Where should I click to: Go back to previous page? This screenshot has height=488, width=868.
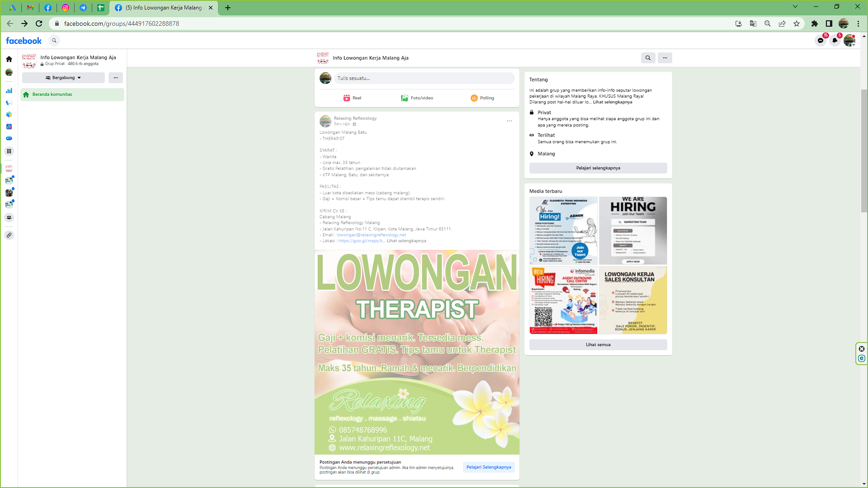10,23
